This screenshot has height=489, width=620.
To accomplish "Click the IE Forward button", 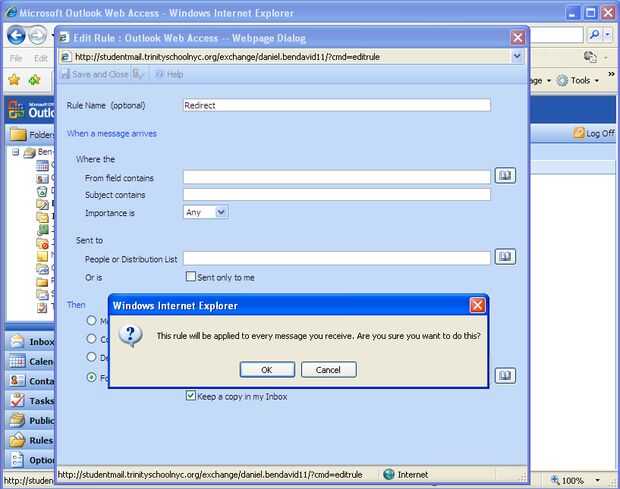I will tap(38, 35).
